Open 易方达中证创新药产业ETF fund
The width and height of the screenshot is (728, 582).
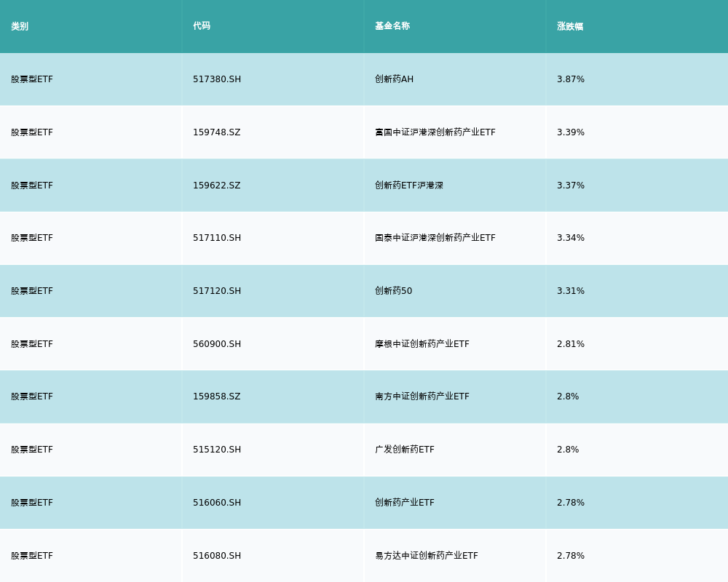point(426,556)
